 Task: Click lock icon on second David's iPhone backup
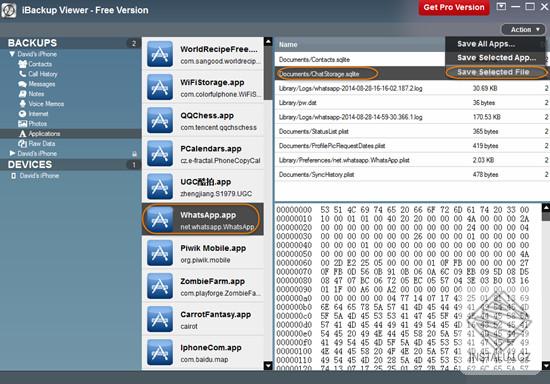pos(134,154)
